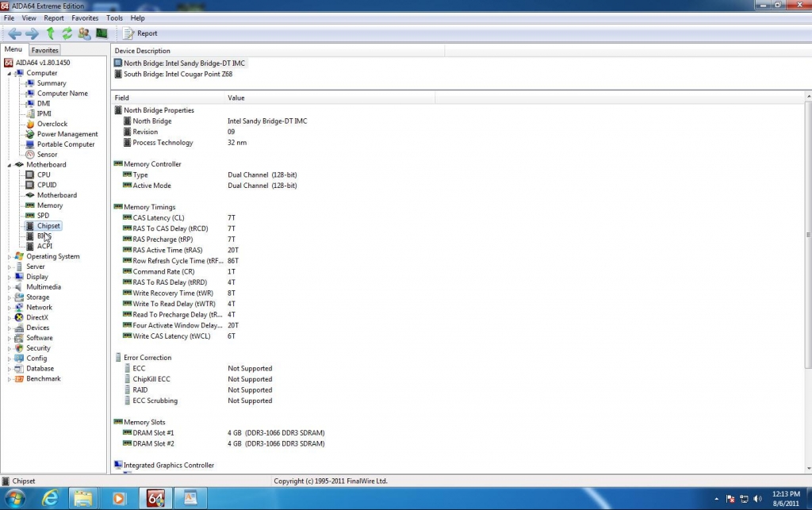Click the Report button in toolbar

click(x=141, y=33)
